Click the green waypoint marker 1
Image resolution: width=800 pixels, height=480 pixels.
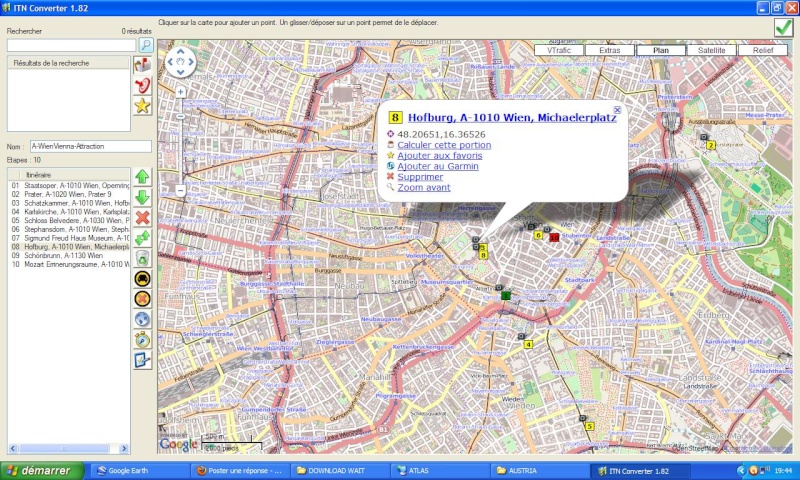tap(505, 295)
